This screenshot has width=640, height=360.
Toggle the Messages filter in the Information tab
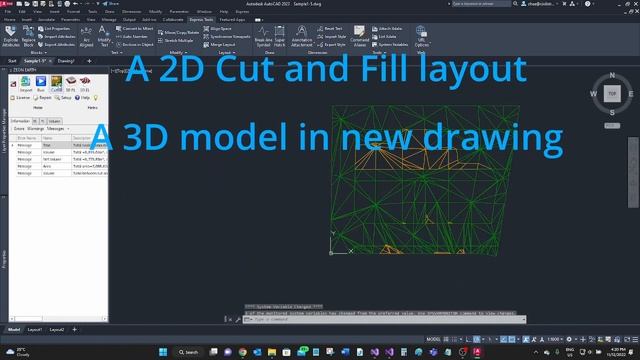tap(56, 129)
